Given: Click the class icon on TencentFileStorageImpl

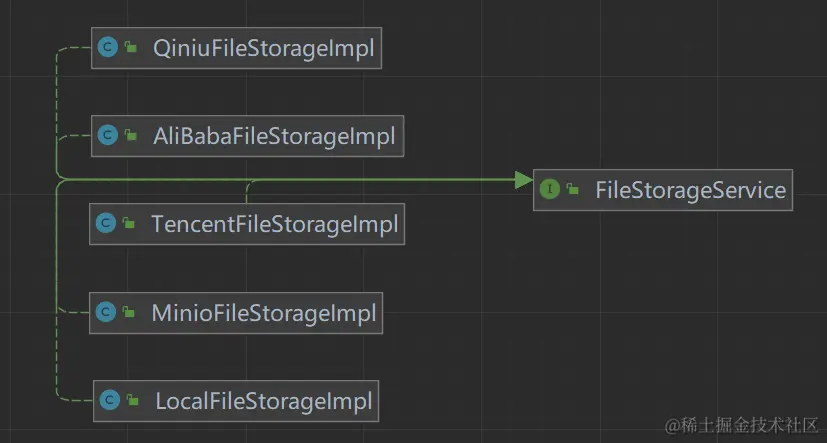Looking at the screenshot, I should click(x=106, y=223).
